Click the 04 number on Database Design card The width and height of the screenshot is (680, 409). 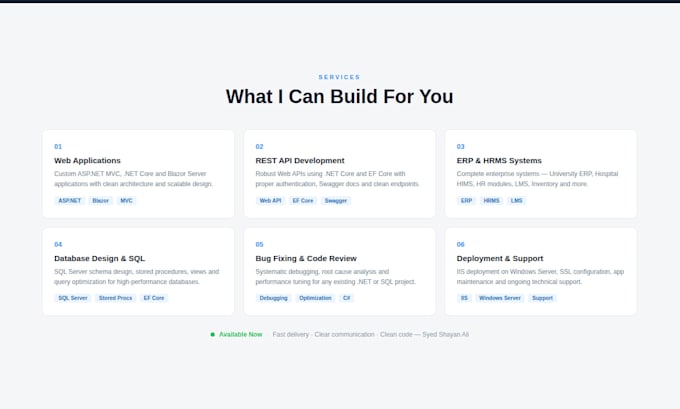pos(58,244)
